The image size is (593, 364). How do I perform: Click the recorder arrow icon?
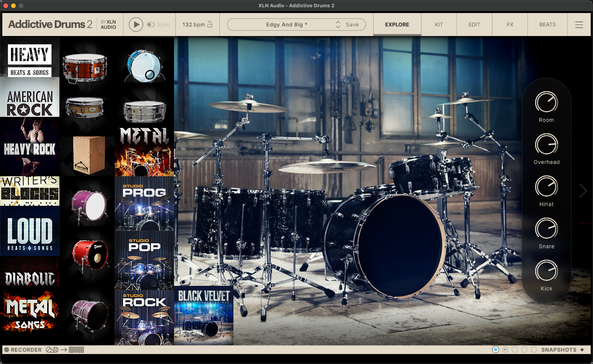click(x=64, y=350)
